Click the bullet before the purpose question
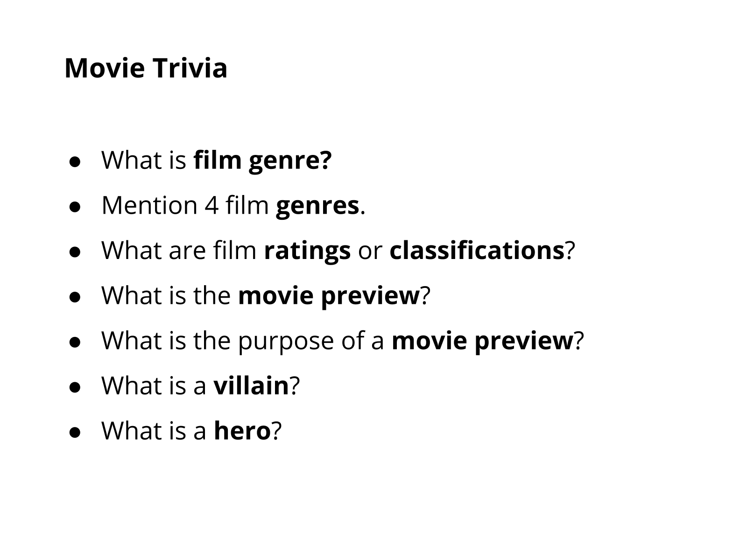Screen dimensions: 747x560 tap(75, 342)
